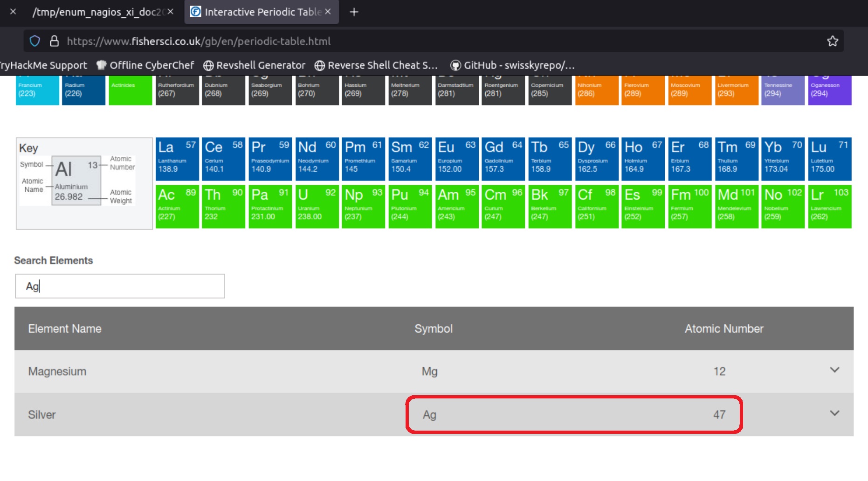Open a new browser tab
The height and width of the screenshot is (481, 868).
(354, 12)
